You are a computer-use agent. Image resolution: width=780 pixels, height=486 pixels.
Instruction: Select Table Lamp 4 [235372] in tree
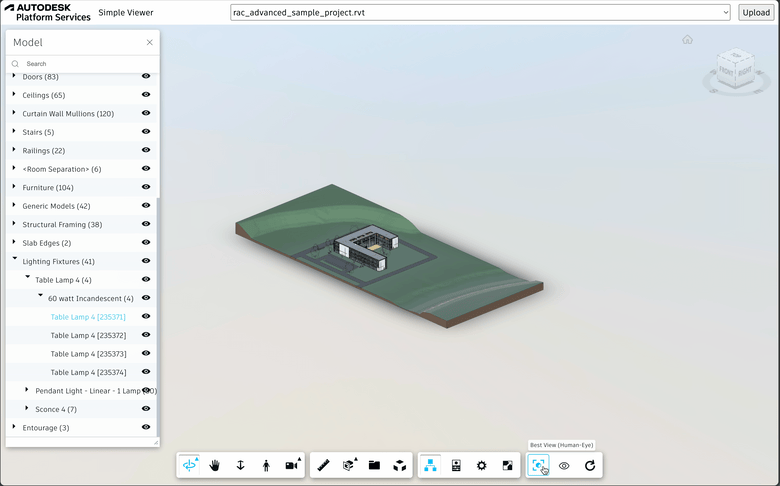[x=88, y=335]
